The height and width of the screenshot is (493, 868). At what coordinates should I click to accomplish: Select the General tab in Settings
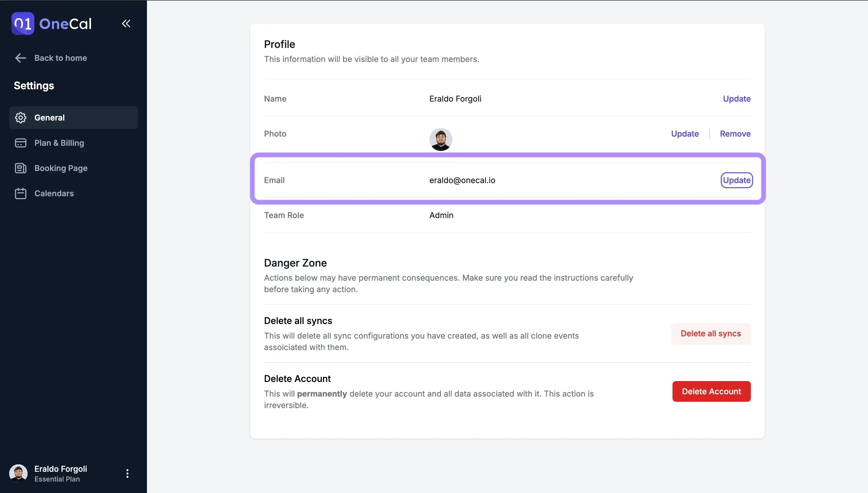coord(49,117)
